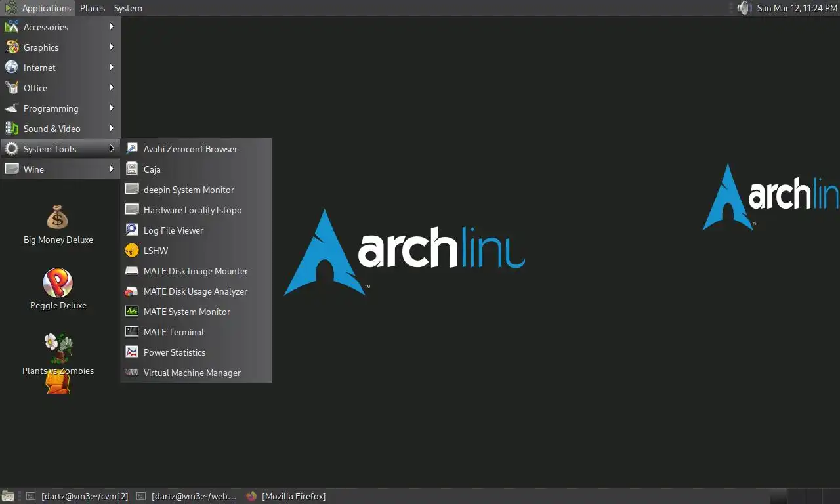This screenshot has width=840, height=504.
Task: Click the "Log File Viewer" label
Action: 173,230
